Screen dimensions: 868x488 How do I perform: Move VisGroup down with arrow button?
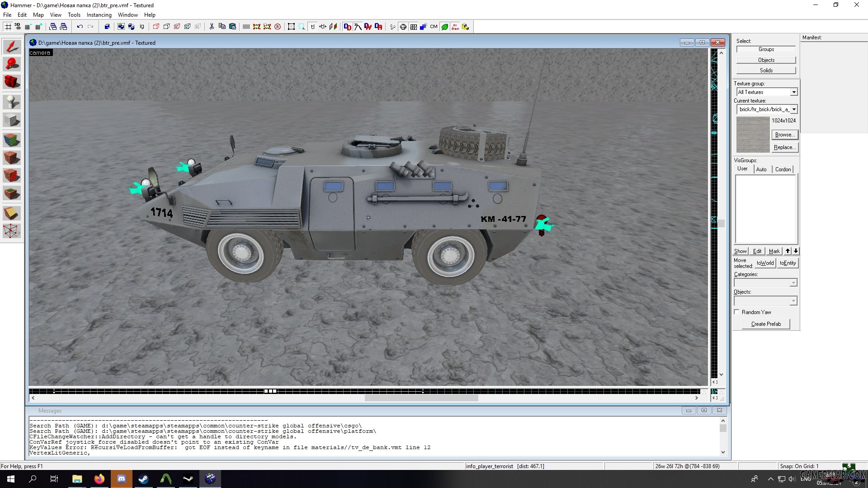796,251
